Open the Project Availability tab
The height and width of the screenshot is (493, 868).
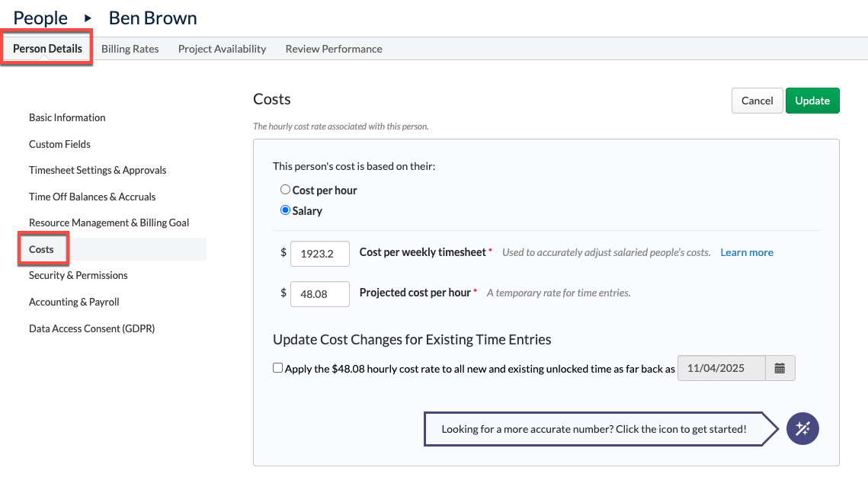[222, 49]
